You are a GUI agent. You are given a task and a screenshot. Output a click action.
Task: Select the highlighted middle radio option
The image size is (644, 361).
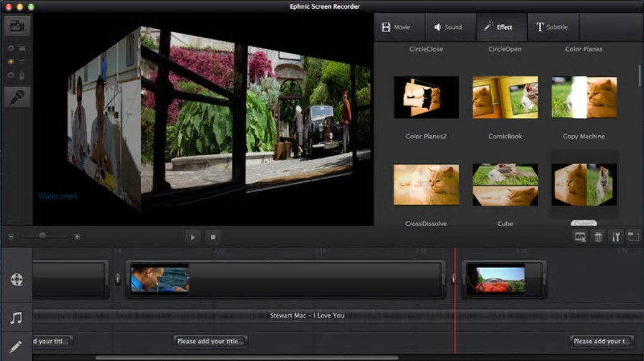[11, 62]
